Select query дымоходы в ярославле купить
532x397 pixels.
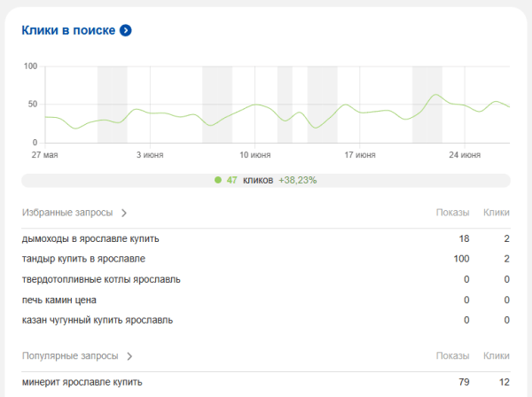point(90,238)
